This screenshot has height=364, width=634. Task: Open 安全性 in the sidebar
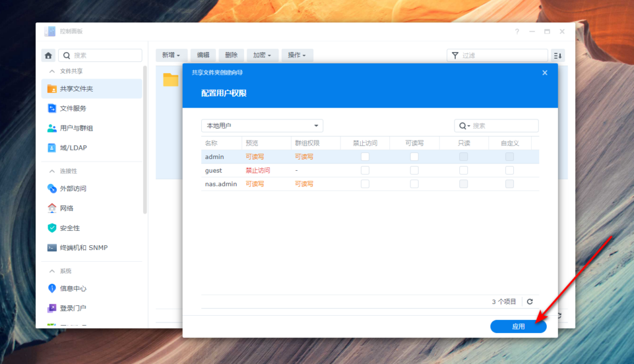[92, 228]
